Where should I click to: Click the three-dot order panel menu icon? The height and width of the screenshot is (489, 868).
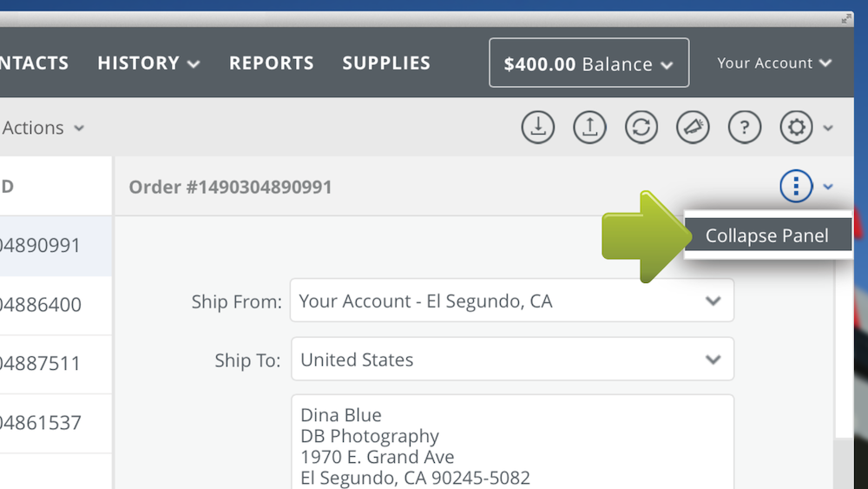tap(796, 186)
